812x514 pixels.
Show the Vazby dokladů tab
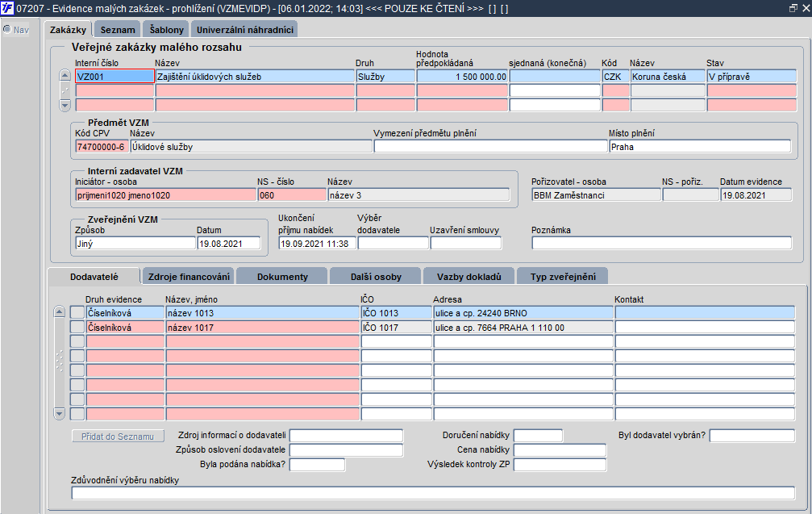(x=468, y=277)
